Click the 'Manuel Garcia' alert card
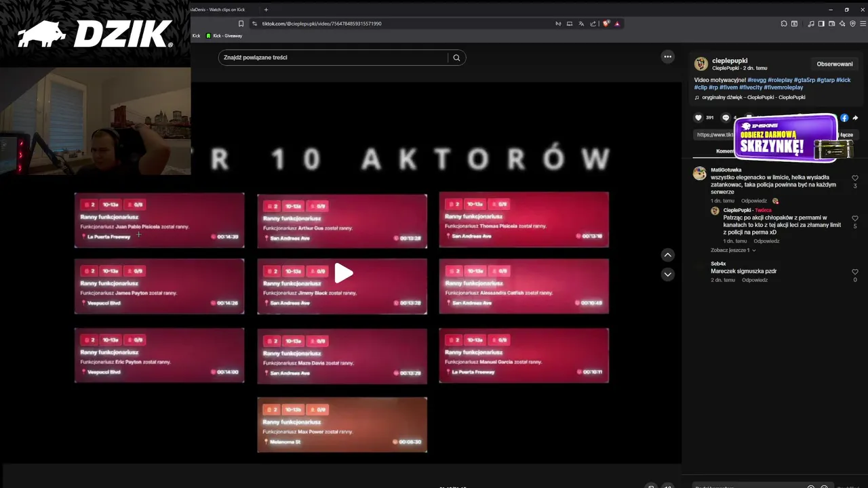This screenshot has height=488, width=868. 524,356
